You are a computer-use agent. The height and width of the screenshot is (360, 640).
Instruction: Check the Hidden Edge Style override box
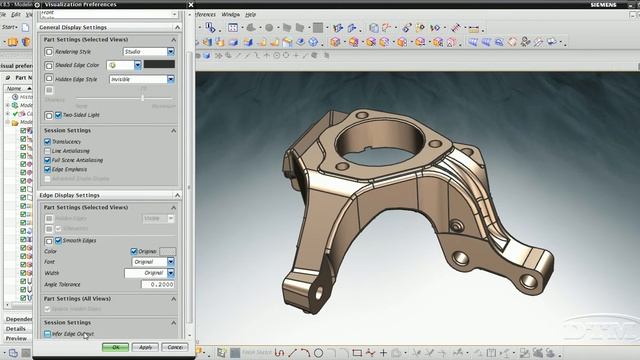click(x=49, y=78)
